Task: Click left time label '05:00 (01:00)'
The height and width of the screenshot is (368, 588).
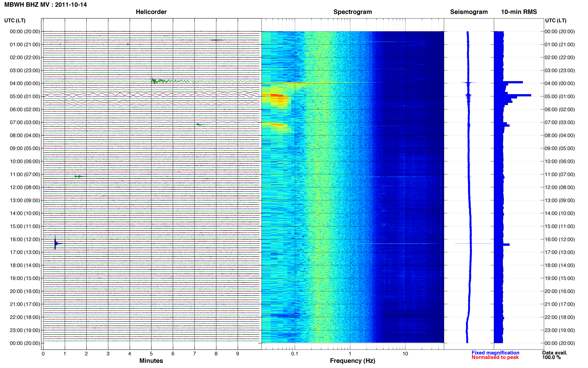Action: pyautogui.click(x=25, y=96)
